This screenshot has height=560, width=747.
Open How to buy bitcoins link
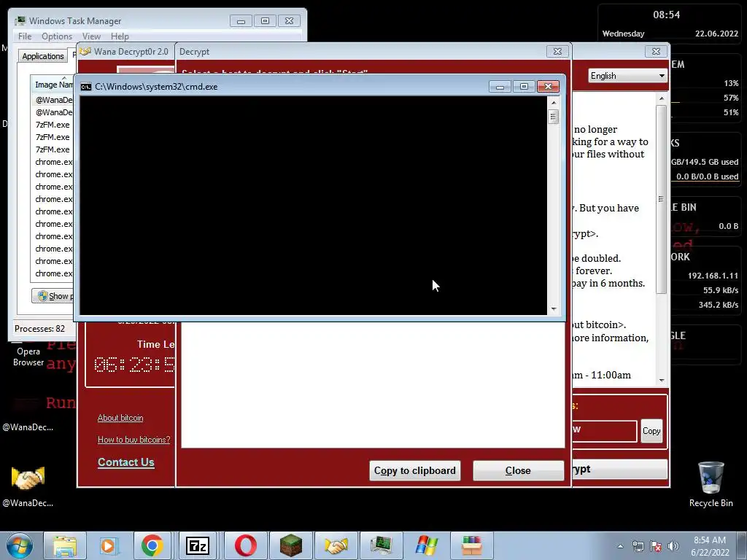pos(134,440)
